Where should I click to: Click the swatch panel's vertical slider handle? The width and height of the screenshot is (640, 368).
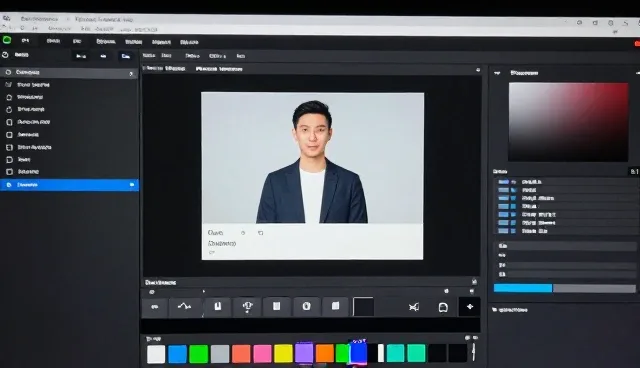click(473, 352)
